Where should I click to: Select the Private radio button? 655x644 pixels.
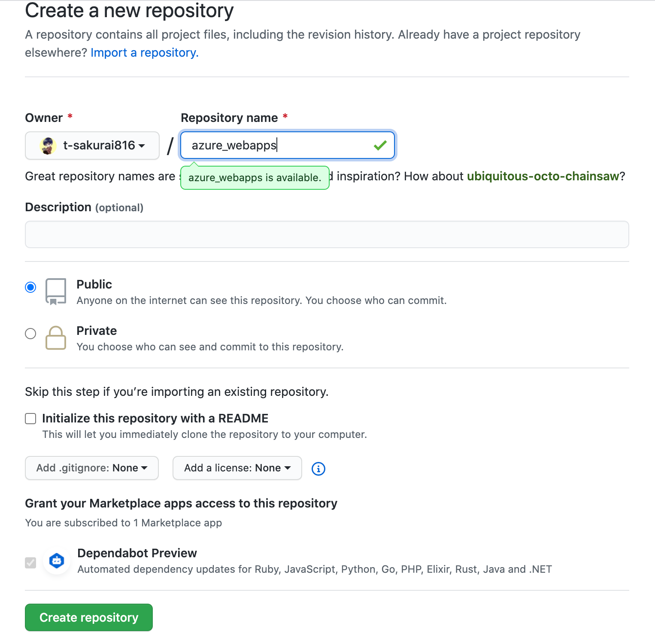coord(30,334)
